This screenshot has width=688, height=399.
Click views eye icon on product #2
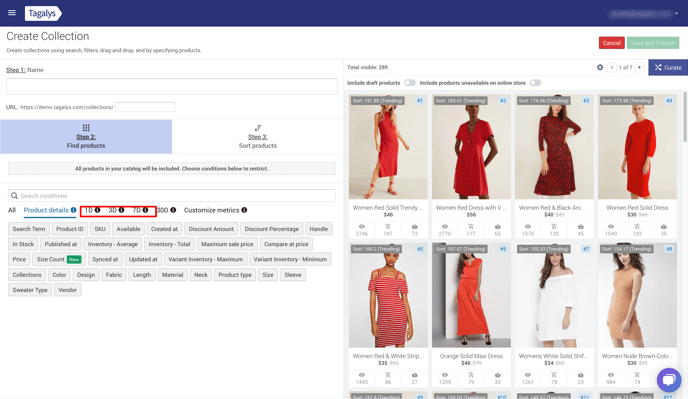click(x=444, y=226)
